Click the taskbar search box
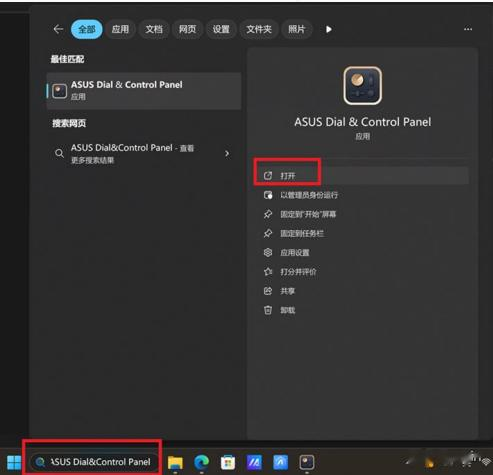Image resolution: width=493 pixels, height=475 pixels. point(94,462)
